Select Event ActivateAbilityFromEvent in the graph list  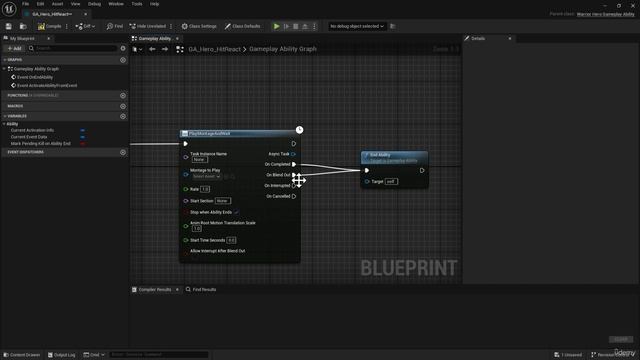pos(47,86)
